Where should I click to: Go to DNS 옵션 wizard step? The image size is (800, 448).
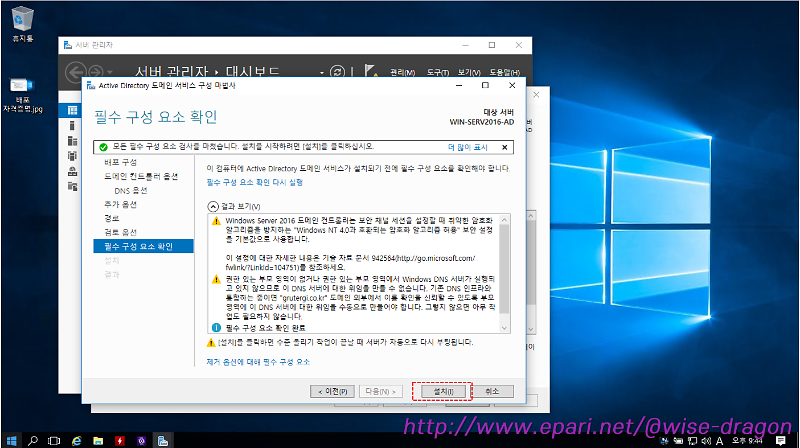tap(131, 190)
